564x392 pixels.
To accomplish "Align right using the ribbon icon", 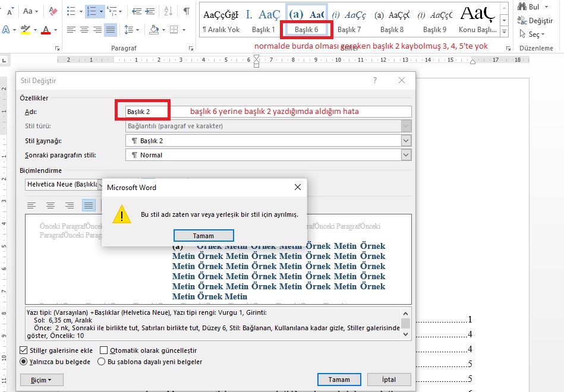I will [x=97, y=30].
